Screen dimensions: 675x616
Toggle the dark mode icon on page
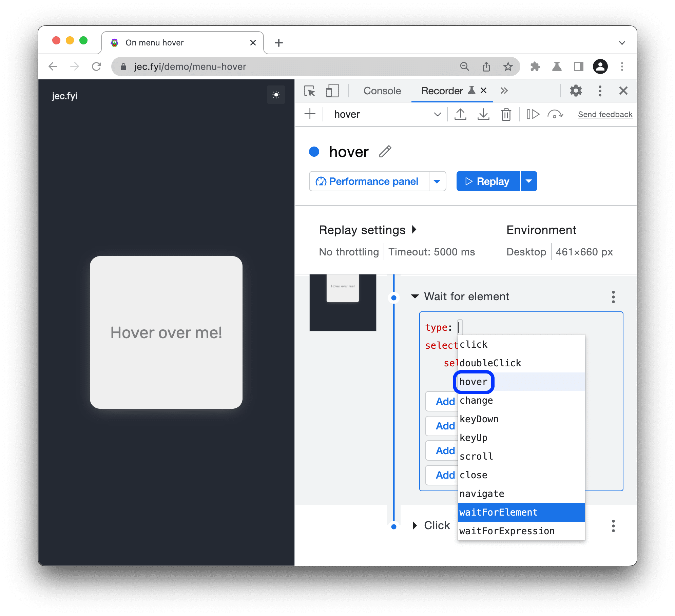(x=276, y=94)
